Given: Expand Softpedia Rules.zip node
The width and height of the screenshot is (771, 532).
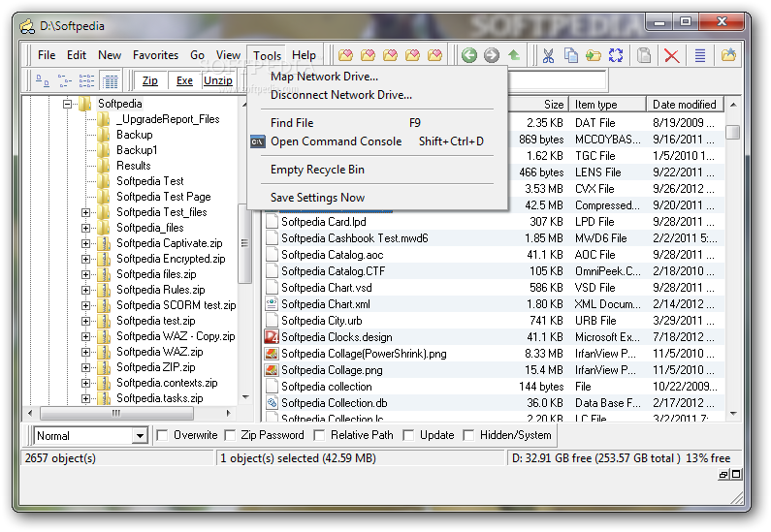Looking at the screenshot, I should click(85, 290).
